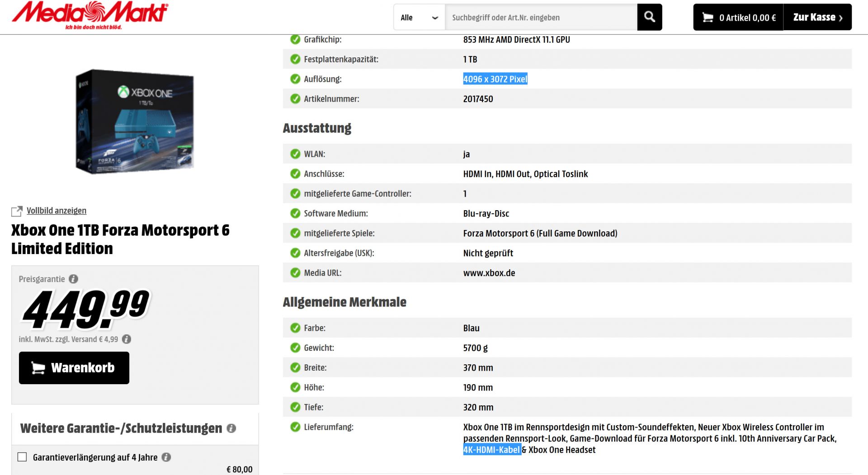Click info icon next to Garantieverlängerung

(x=166, y=457)
